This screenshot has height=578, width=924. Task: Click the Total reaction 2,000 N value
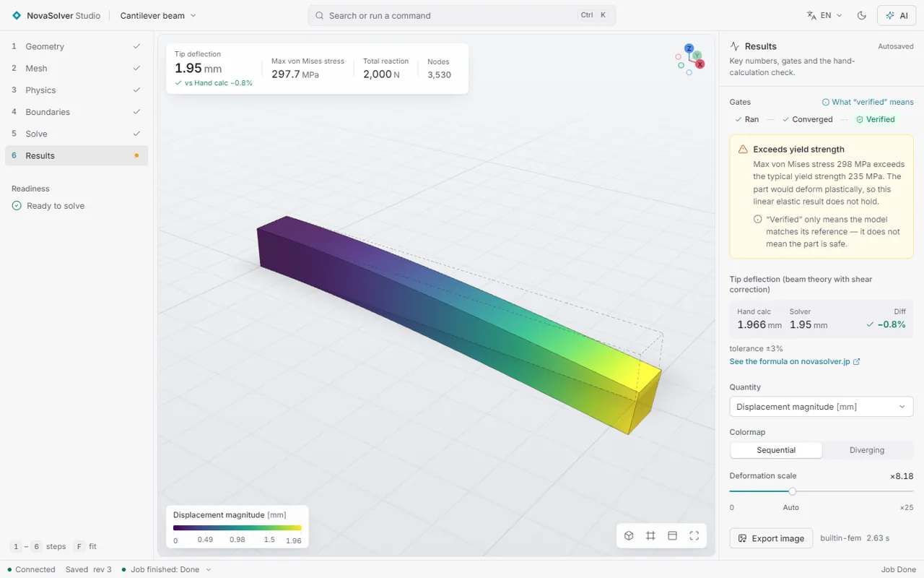381,74
